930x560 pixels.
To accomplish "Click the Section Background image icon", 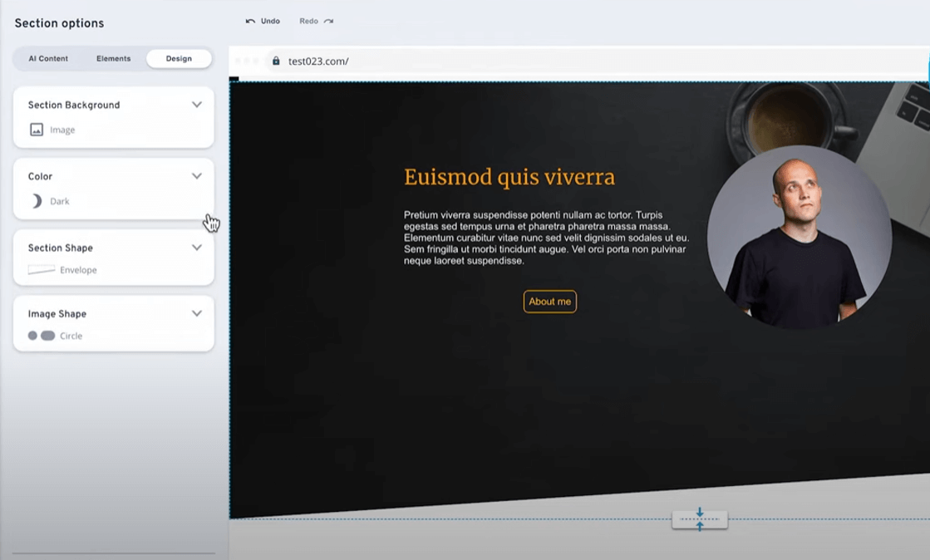I will click(x=37, y=130).
